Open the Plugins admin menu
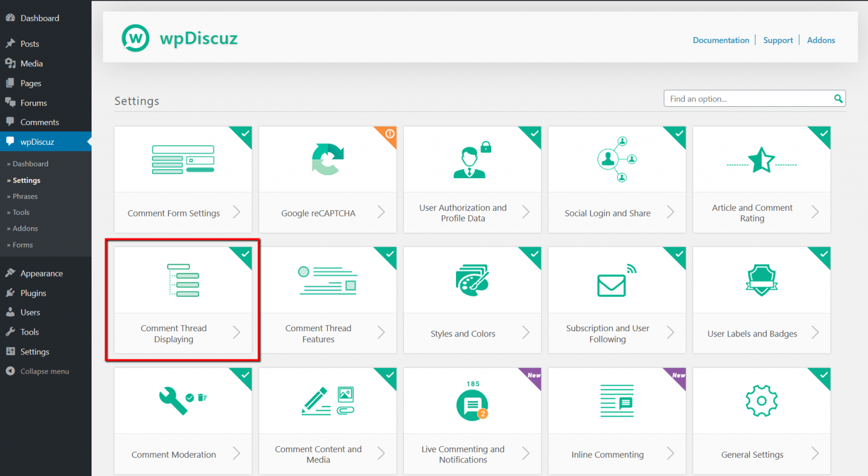Screen dimensions: 868x476 point(46,293)
